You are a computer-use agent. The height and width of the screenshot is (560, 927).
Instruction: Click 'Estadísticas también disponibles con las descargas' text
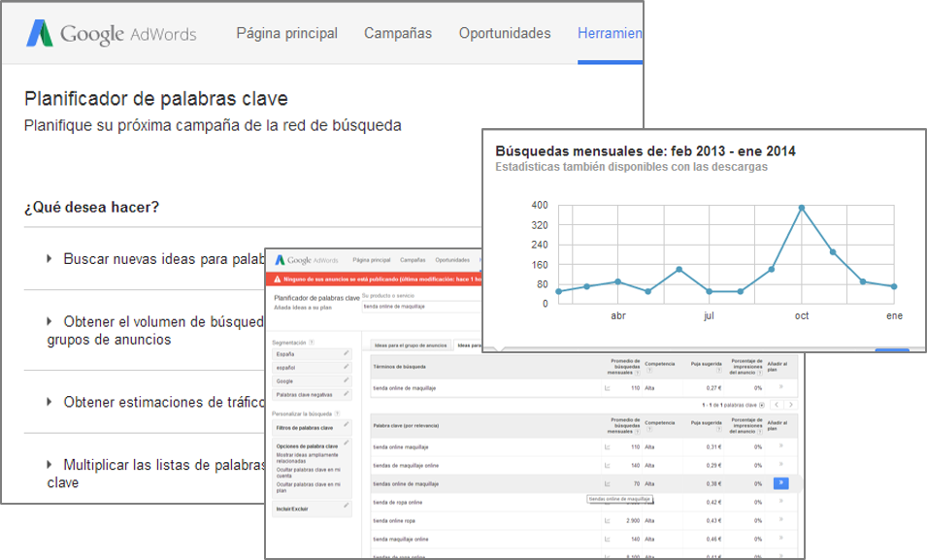pyautogui.click(x=631, y=167)
